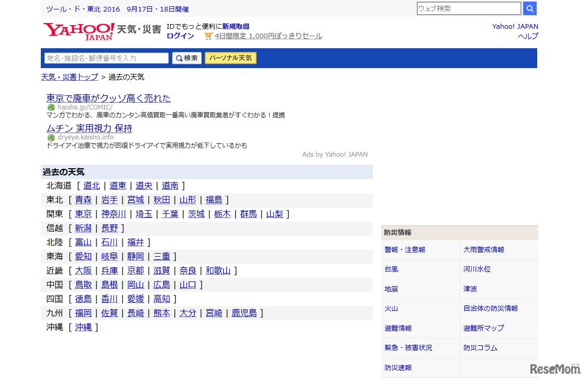
Task: Open 警報・注意報 in disaster info panel
Action: [x=405, y=250]
